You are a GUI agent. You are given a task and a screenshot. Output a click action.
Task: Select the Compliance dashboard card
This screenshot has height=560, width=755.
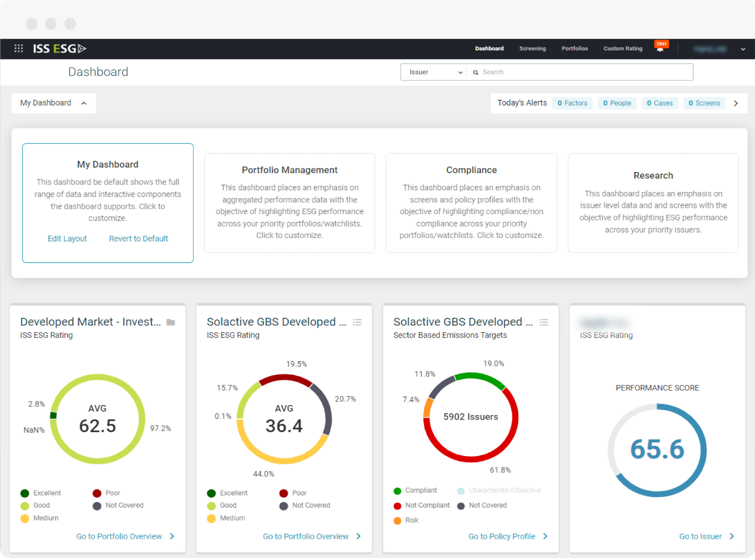(471, 203)
